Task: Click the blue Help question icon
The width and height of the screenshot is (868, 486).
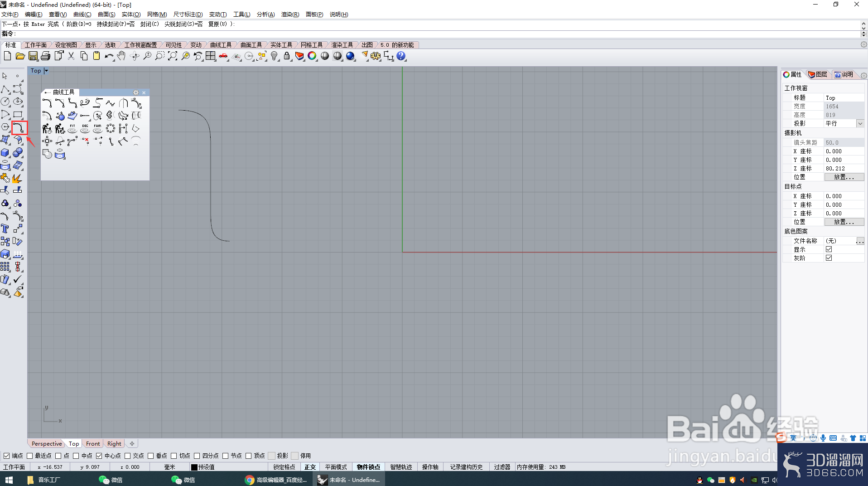Action: coord(401,56)
